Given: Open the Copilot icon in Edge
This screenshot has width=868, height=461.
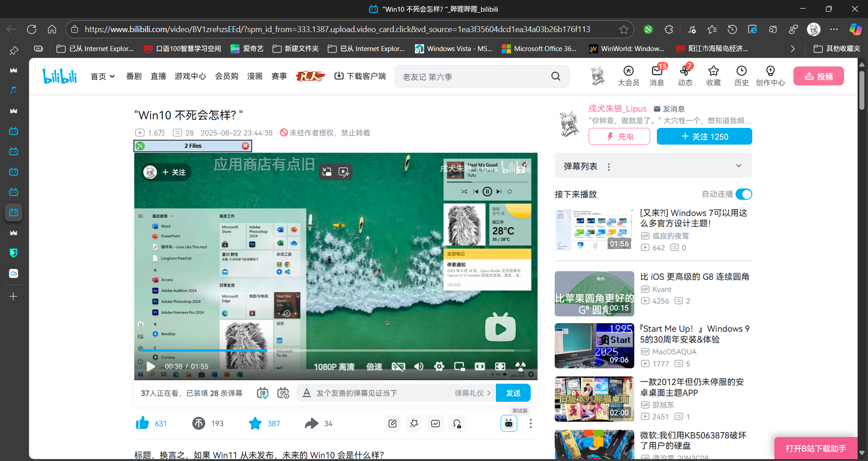Looking at the screenshot, I should coord(855,29).
